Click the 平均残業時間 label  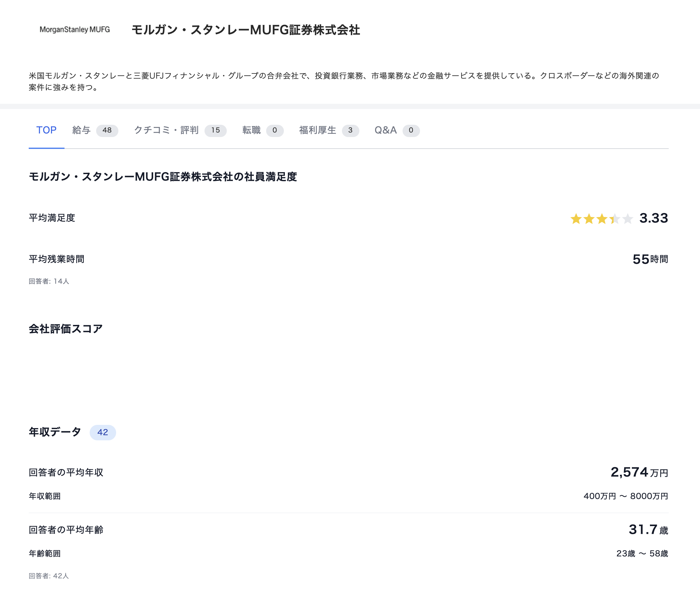coord(56,259)
